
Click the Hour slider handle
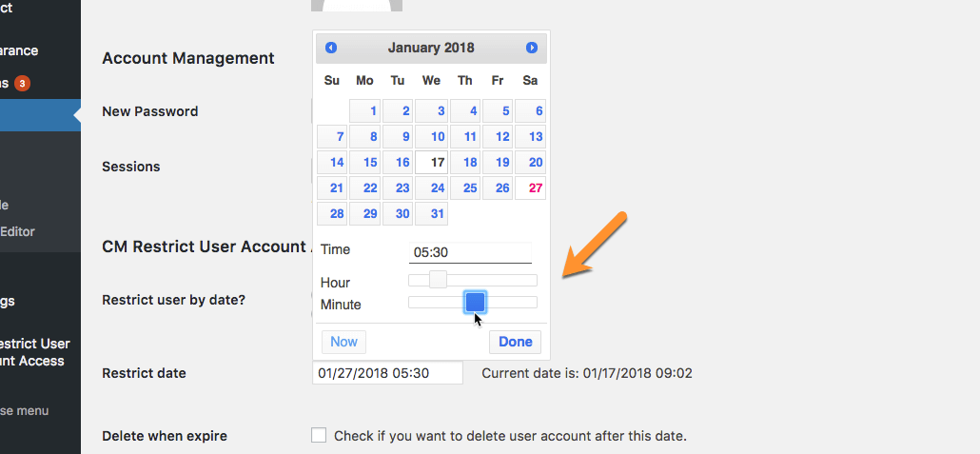point(438,280)
